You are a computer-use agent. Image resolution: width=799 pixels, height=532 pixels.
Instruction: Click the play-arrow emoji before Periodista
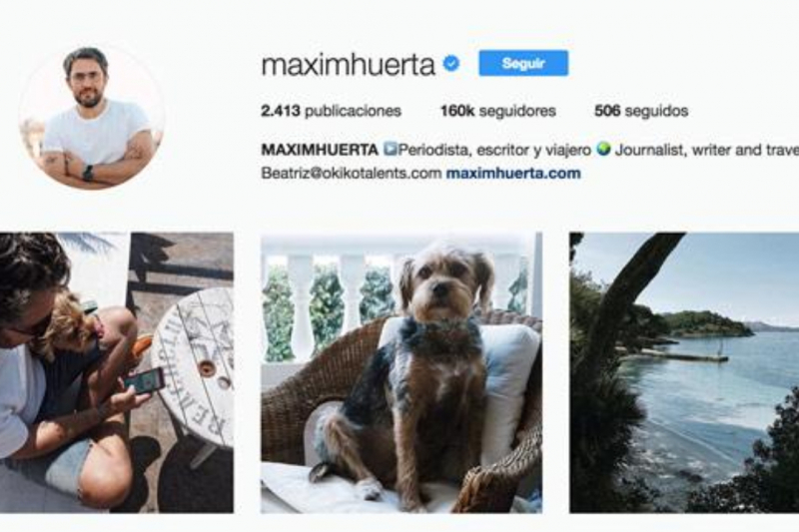pyautogui.click(x=390, y=149)
